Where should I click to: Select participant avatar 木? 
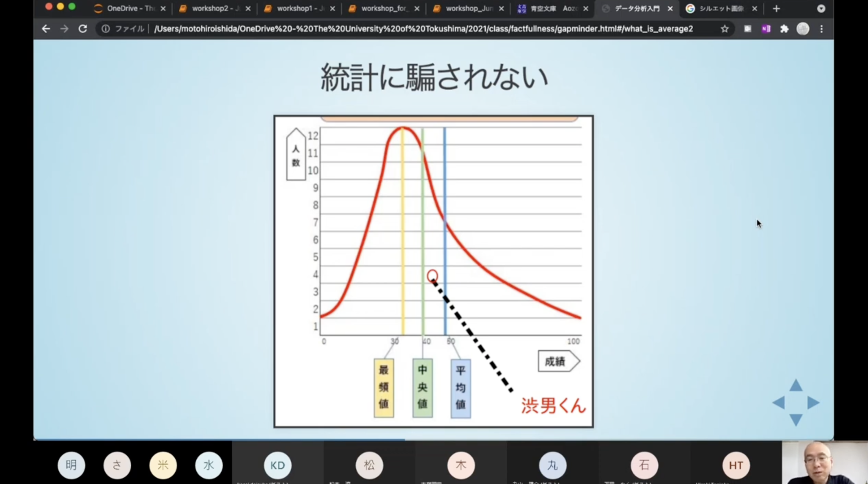tap(461, 465)
